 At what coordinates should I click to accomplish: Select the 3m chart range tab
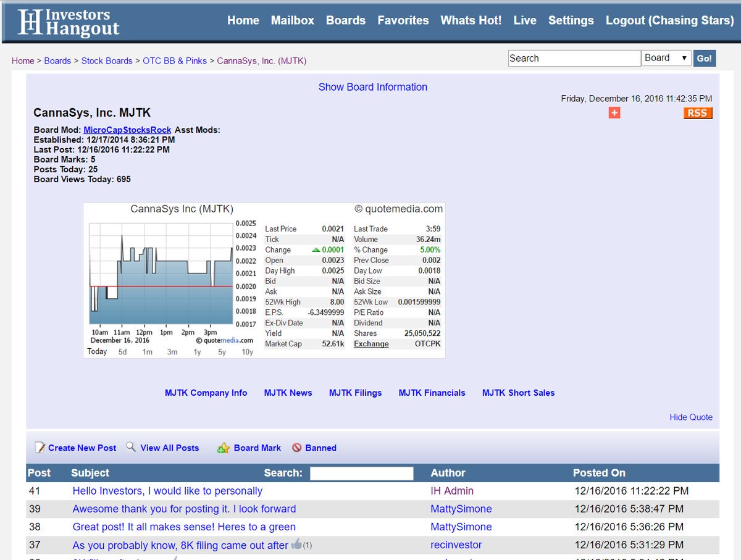172,352
